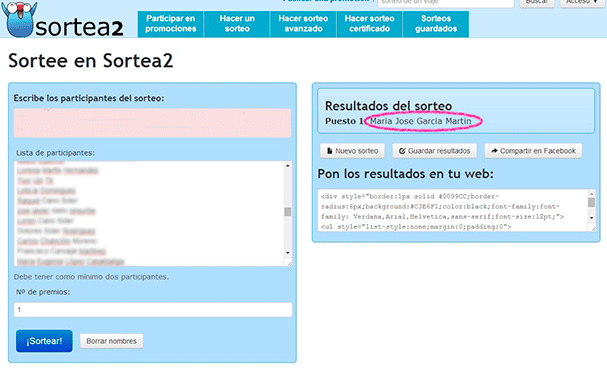Click the edit icon on Guardar resultados
Screen dimensions: 607x378
[x=402, y=151]
